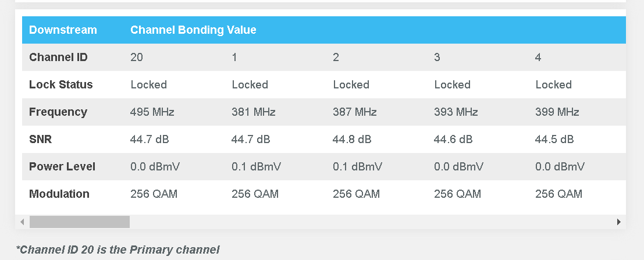Select the 393 MHz frequency cell
This screenshot has width=644, height=260.
click(x=456, y=112)
